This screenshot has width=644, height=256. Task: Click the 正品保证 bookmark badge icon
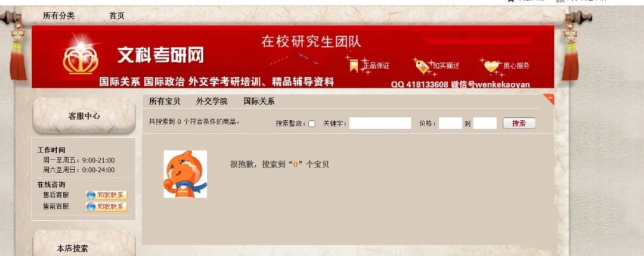tap(354, 65)
